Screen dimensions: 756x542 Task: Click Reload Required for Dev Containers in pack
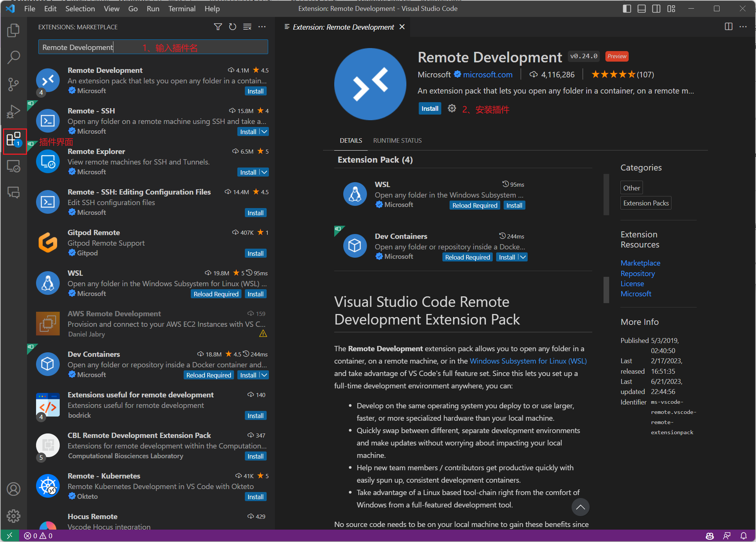coord(468,257)
